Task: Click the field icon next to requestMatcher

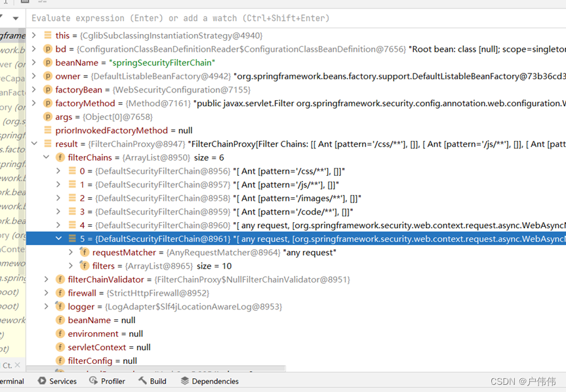Action: click(x=85, y=252)
